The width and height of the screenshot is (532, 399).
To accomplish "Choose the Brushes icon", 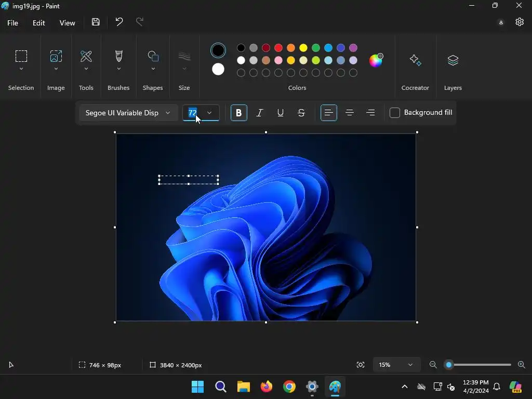I will (119, 56).
